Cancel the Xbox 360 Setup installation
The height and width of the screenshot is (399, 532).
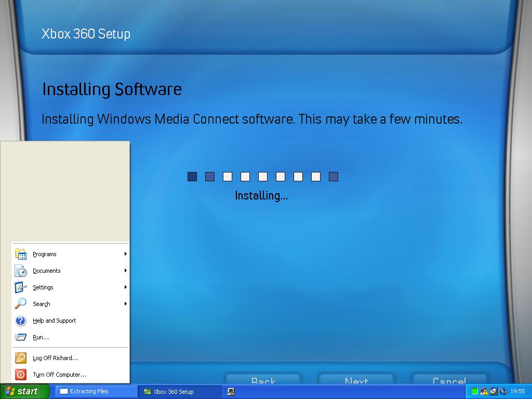449,379
